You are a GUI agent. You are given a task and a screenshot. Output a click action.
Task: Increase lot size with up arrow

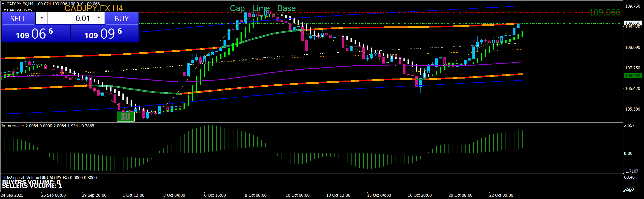pos(99,18)
